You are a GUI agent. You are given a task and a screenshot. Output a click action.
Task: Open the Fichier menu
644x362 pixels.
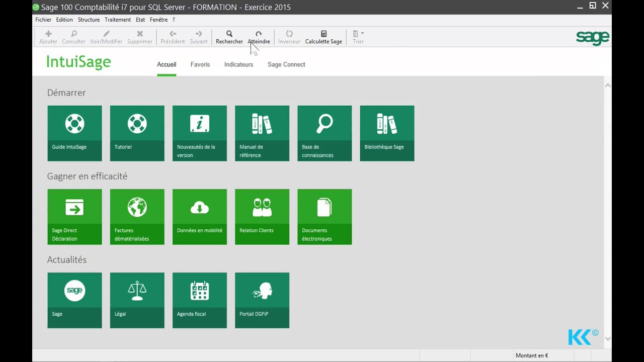43,20
